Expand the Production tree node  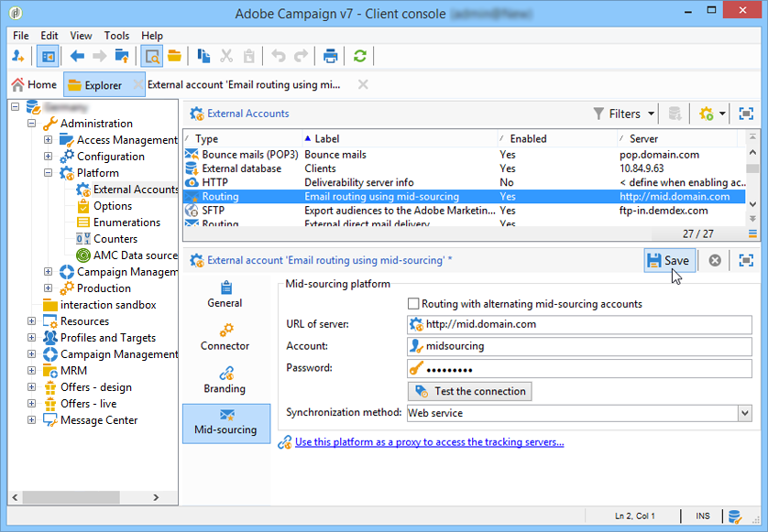[48, 288]
